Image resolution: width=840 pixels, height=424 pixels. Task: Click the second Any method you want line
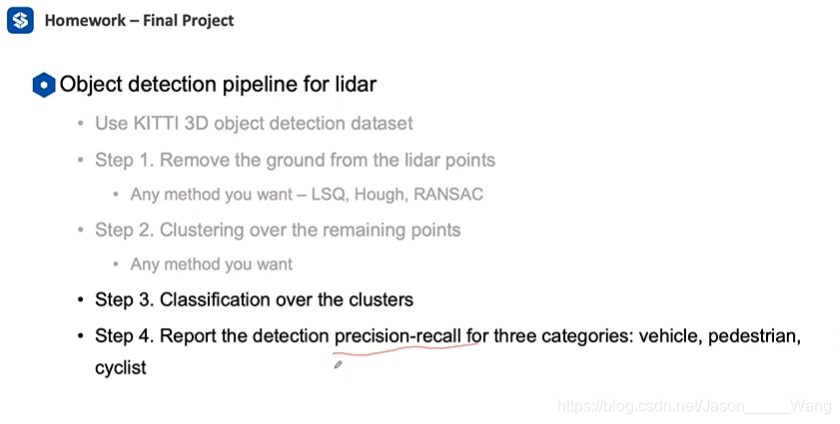tap(212, 264)
